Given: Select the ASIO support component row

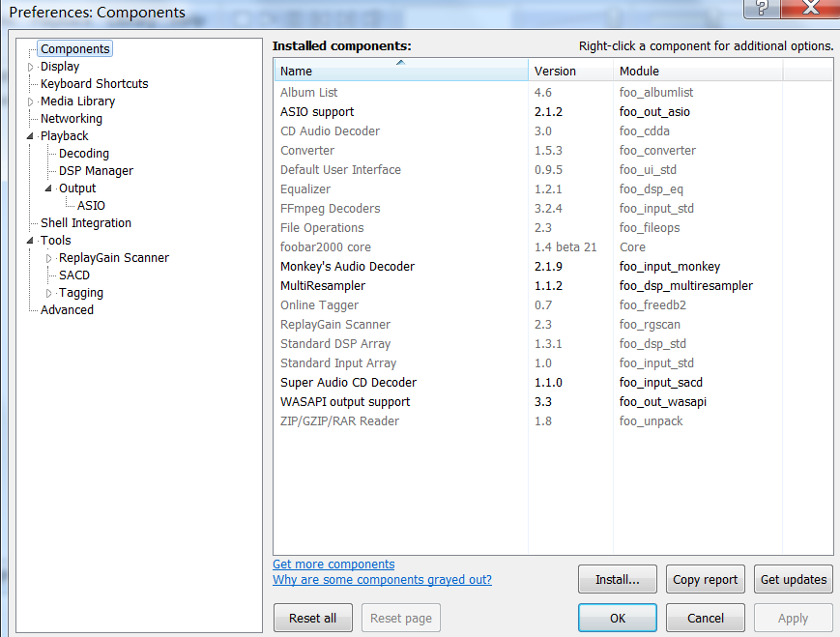Looking at the screenshot, I should [x=317, y=112].
